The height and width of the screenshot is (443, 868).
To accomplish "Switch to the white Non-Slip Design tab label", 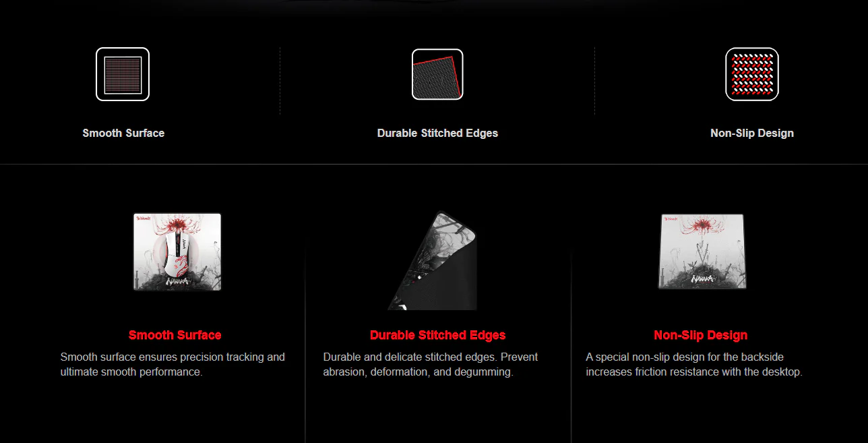I will pyautogui.click(x=752, y=133).
